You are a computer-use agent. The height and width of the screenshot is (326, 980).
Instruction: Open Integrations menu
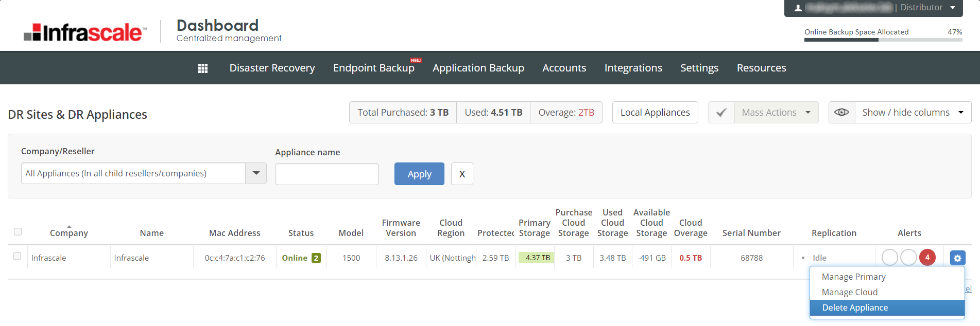click(x=633, y=68)
